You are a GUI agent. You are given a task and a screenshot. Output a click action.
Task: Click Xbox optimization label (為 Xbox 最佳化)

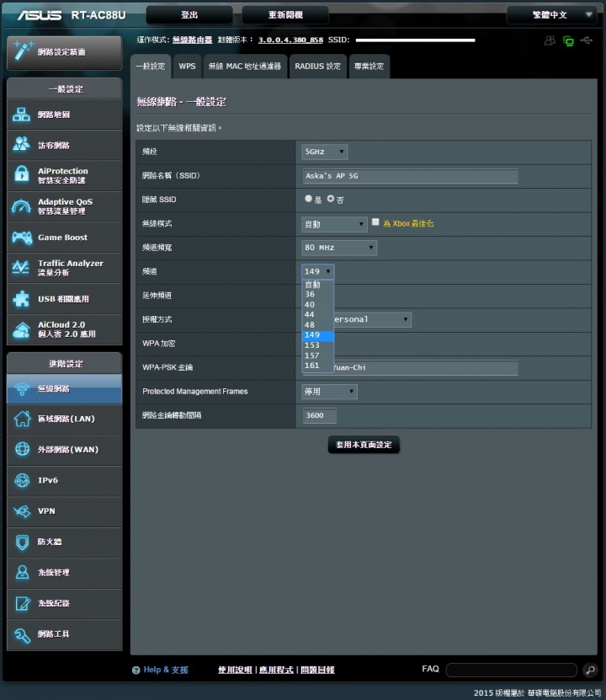coord(408,224)
